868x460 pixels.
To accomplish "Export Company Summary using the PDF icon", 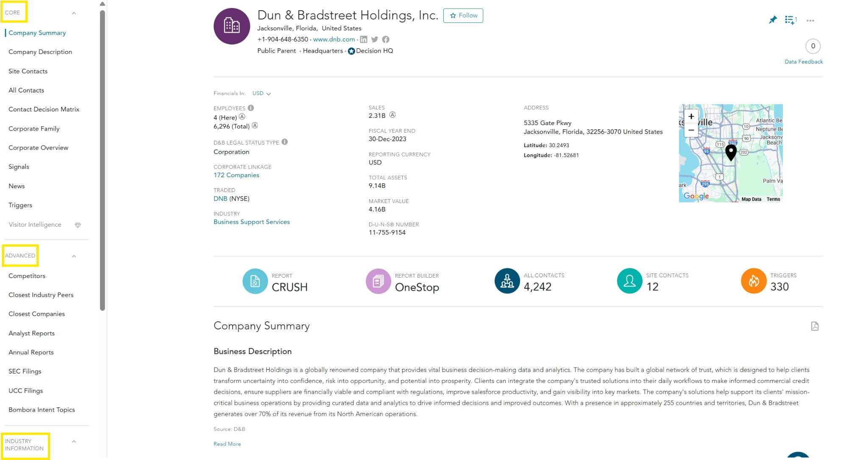I will 815,326.
